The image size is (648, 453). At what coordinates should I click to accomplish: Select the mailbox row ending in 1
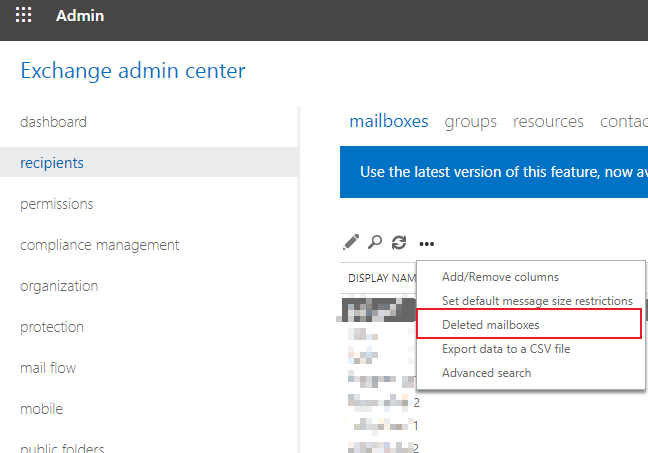[383, 425]
